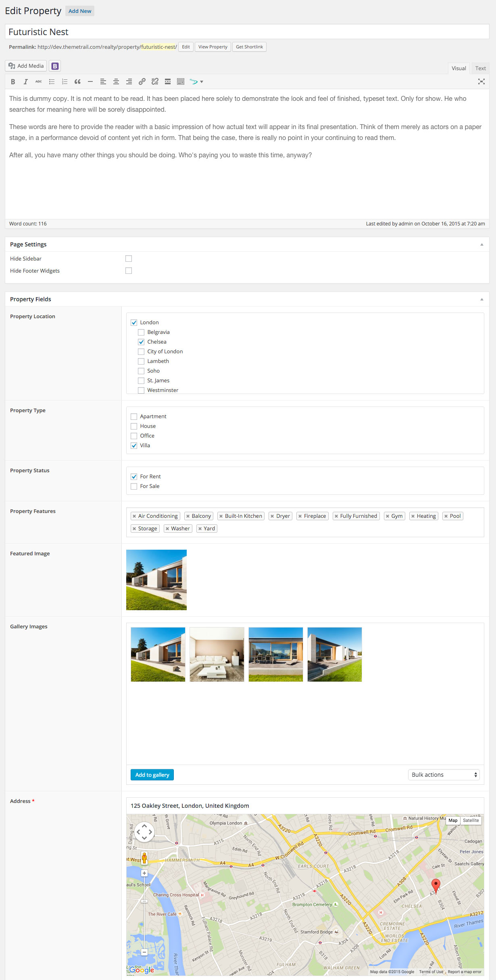The image size is (496, 980).
Task: Click the purple shortcode B icon
Action: [x=55, y=66]
